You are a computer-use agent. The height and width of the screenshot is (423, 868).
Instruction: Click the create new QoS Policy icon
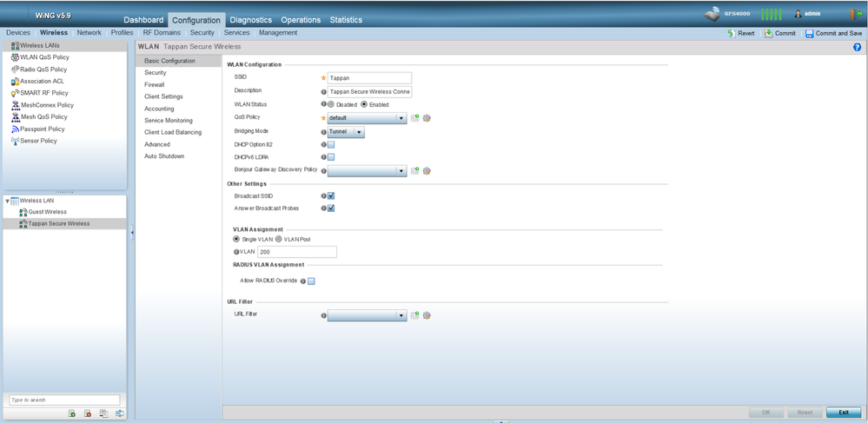(415, 118)
